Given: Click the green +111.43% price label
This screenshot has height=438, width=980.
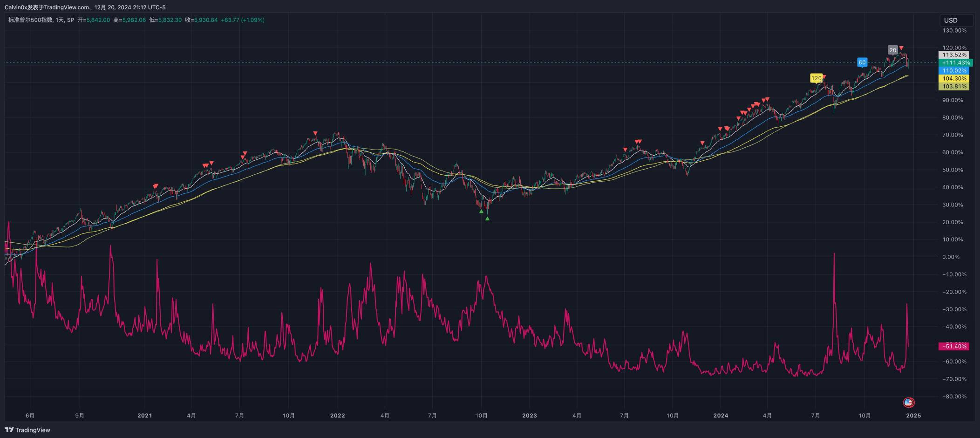Looking at the screenshot, I should (x=955, y=62).
